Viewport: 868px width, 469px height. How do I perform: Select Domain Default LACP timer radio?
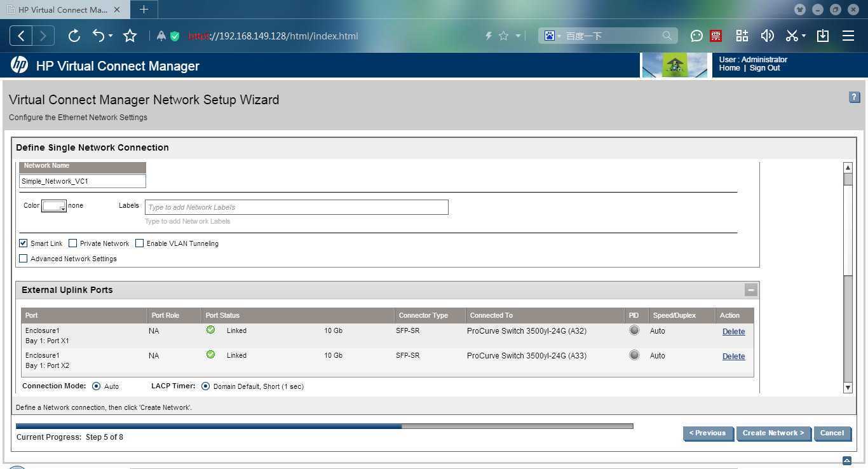click(205, 386)
